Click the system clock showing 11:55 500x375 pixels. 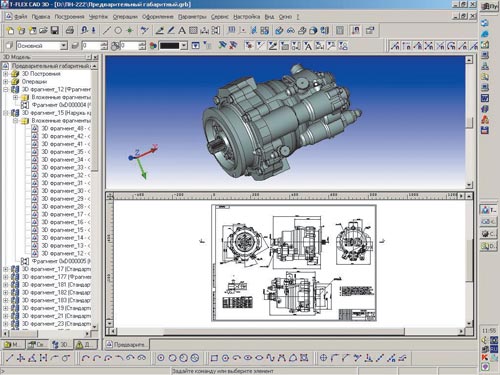(489, 331)
